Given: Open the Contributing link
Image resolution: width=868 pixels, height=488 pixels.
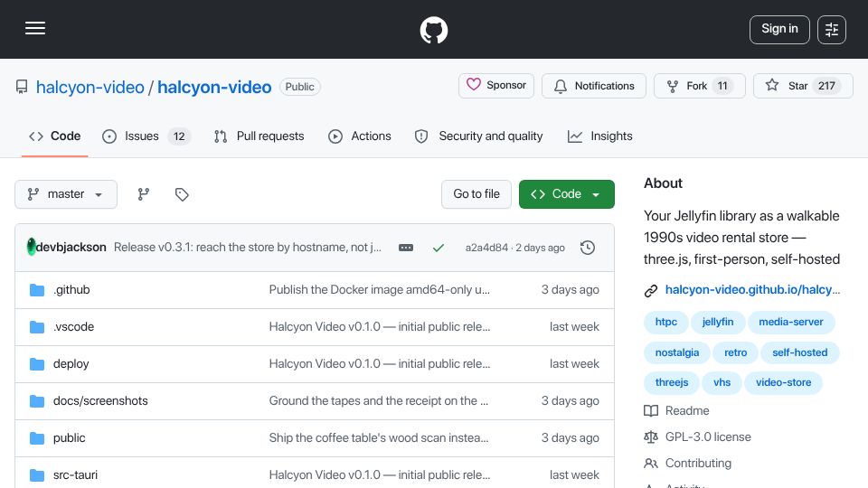Looking at the screenshot, I should tap(698, 463).
